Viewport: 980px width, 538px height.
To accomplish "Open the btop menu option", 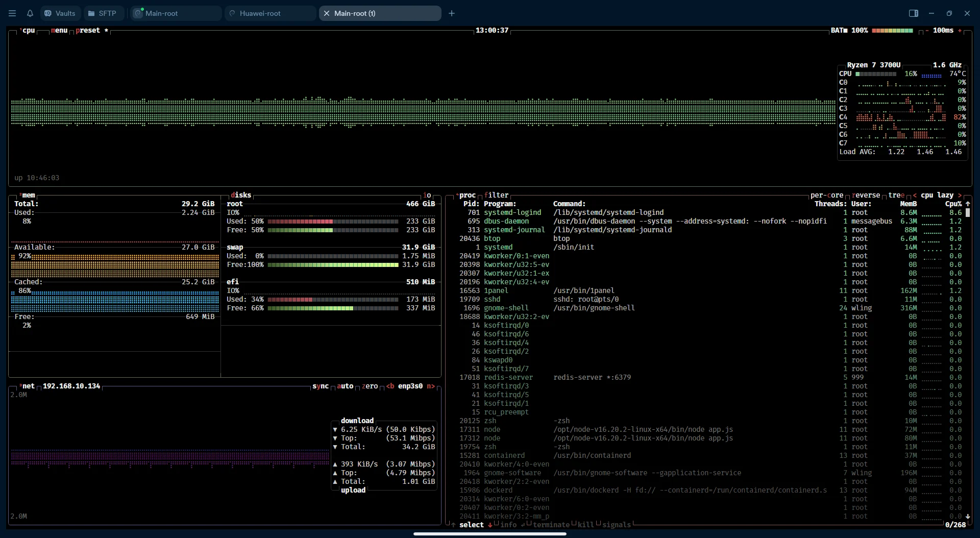I will point(59,30).
